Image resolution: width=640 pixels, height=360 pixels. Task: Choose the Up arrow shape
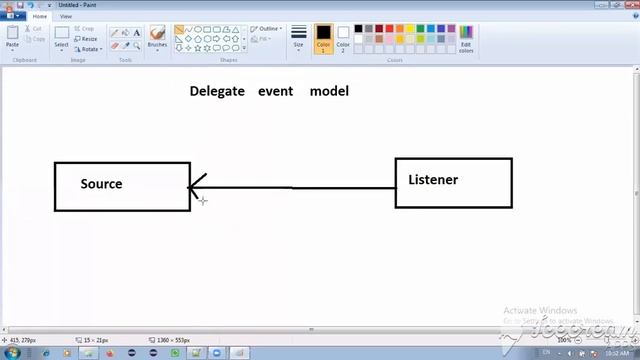(236, 39)
